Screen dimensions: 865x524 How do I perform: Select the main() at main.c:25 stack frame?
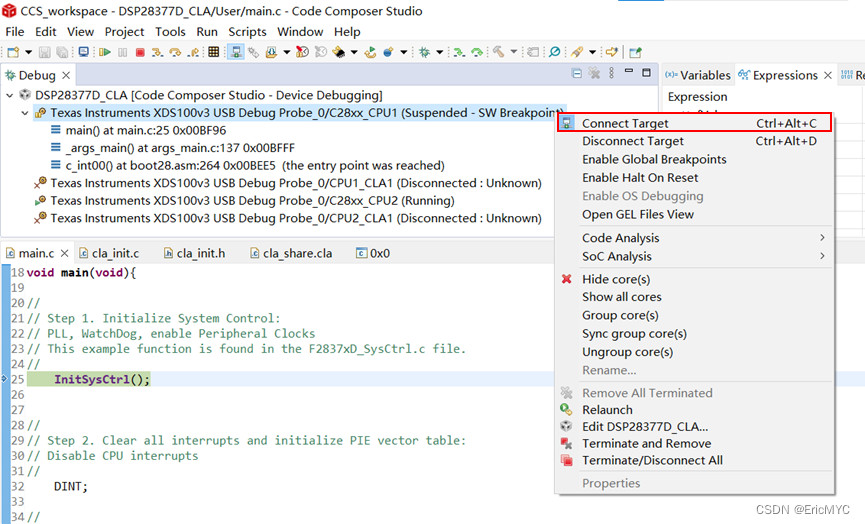146,130
